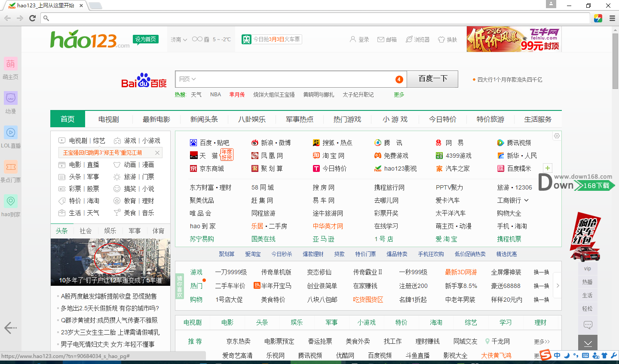619x364 pixels.
Task: Switch to the 社会 news tab
Action: pos(86,231)
